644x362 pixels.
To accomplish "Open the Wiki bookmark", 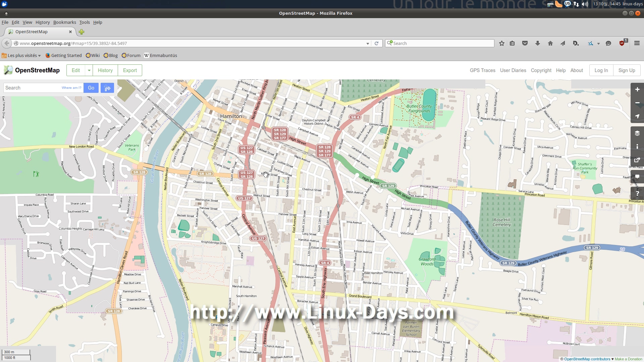I will tap(93, 55).
